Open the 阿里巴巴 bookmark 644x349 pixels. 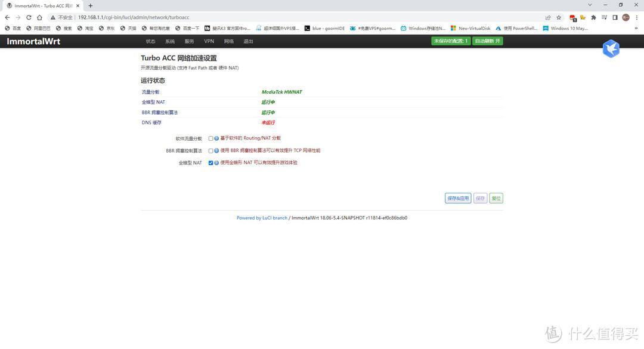point(38,29)
